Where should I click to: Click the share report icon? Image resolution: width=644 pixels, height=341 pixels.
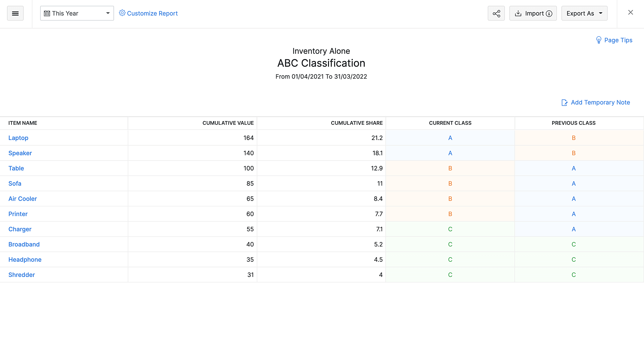(x=496, y=13)
